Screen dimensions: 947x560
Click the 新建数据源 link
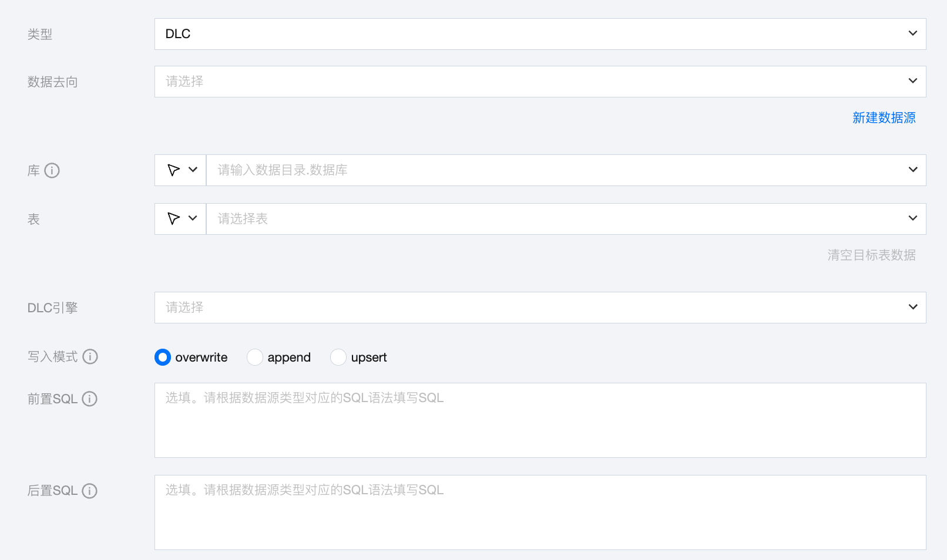point(884,118)
